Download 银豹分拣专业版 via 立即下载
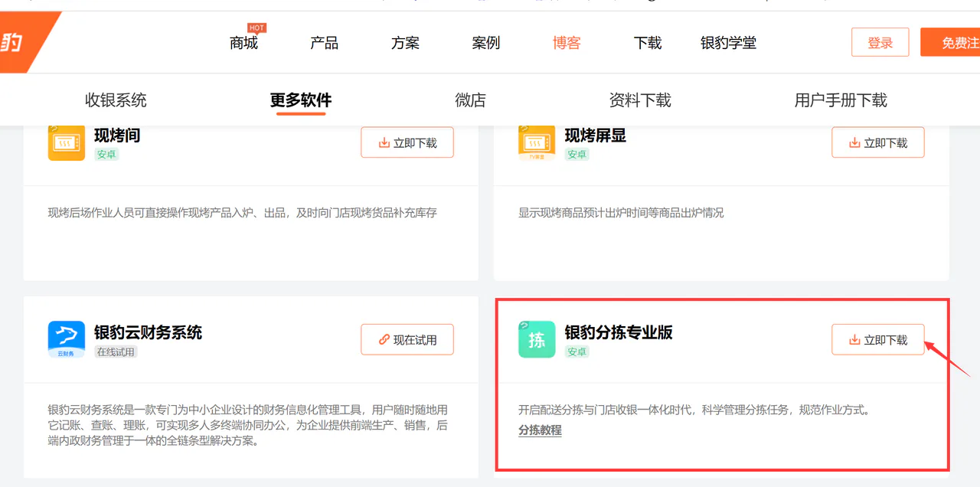Image resolution: width=980 pixels, height=487 pixels. click(878, 340)
